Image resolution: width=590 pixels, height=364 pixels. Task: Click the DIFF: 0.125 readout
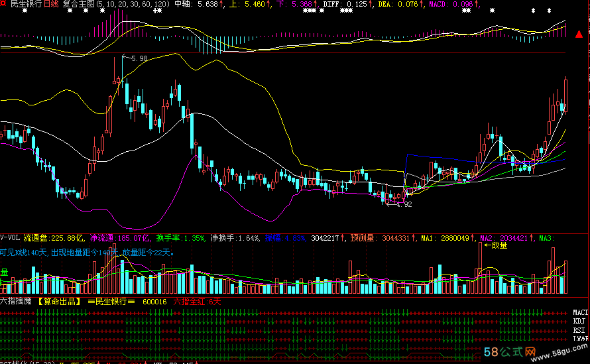tap(347, 4)
